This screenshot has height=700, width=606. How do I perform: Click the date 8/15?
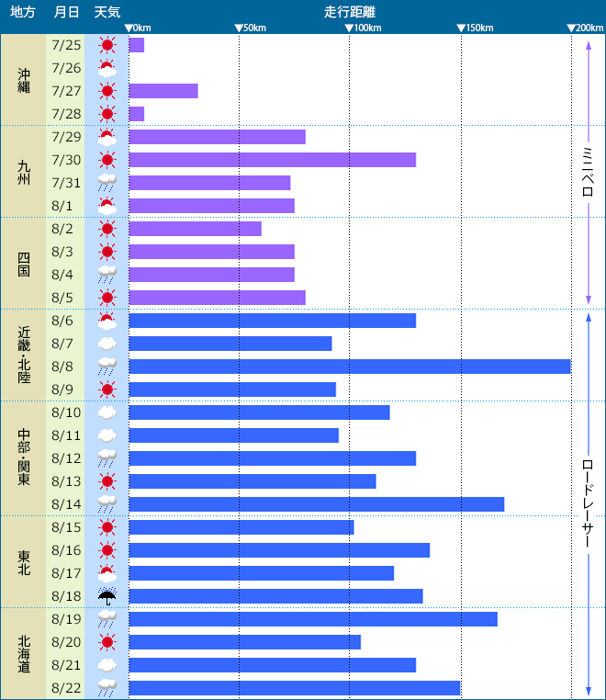pos(66,527)
